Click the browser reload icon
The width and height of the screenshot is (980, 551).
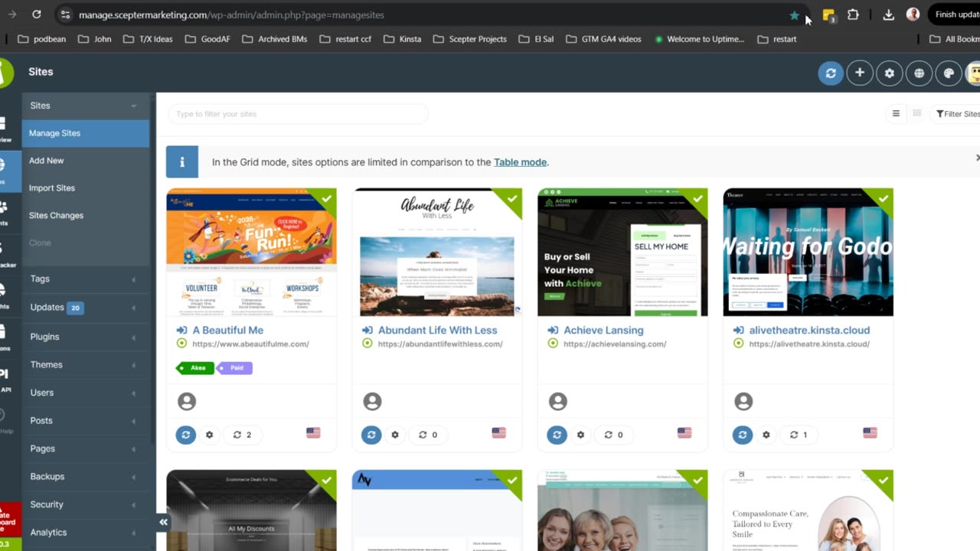click(x=37, y=15)
